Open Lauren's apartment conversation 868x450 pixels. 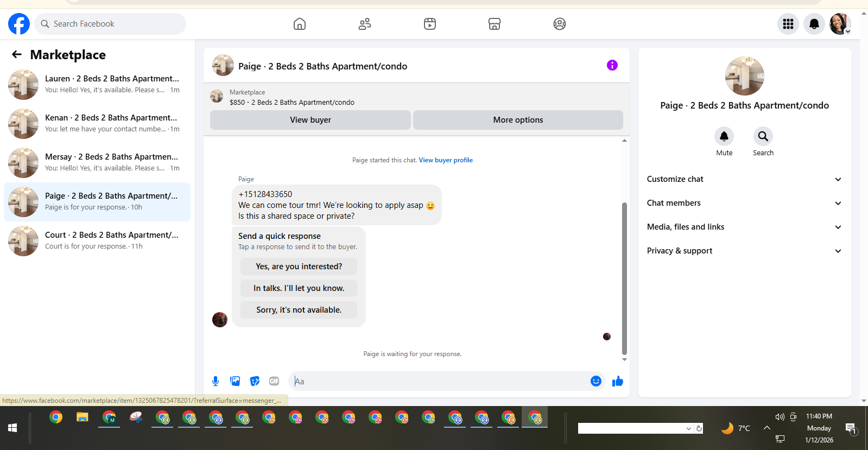97,85
